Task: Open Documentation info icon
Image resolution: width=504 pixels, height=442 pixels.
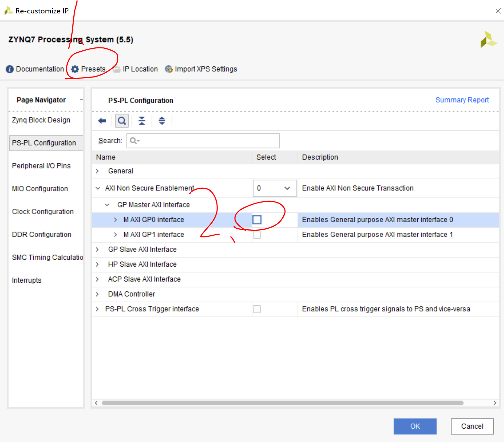Action: [x=10, y=69]
